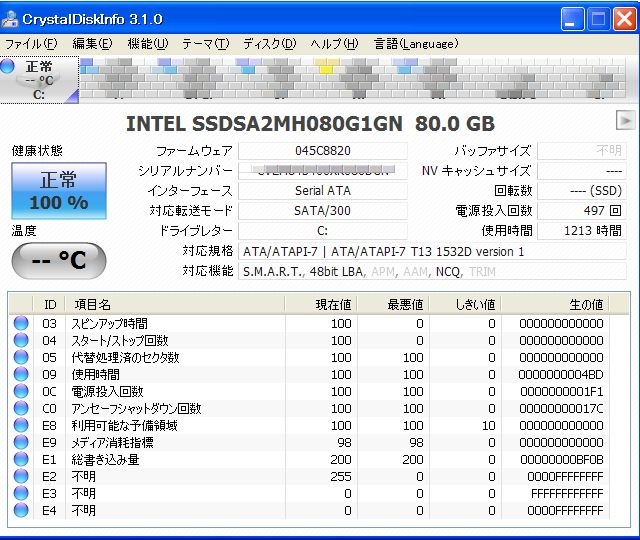Viewport: 640px width, 540px height.
Task: Click the しきい値 column header
Action: click(466, 304)
